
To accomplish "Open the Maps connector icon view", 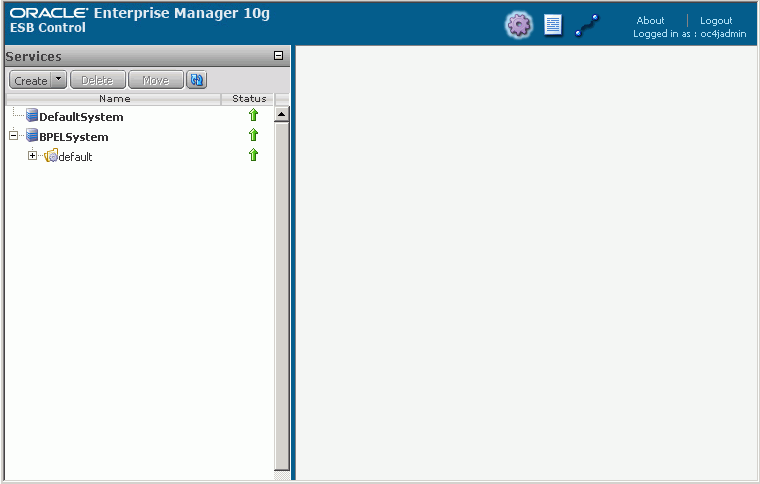I will tap(587, 25).
